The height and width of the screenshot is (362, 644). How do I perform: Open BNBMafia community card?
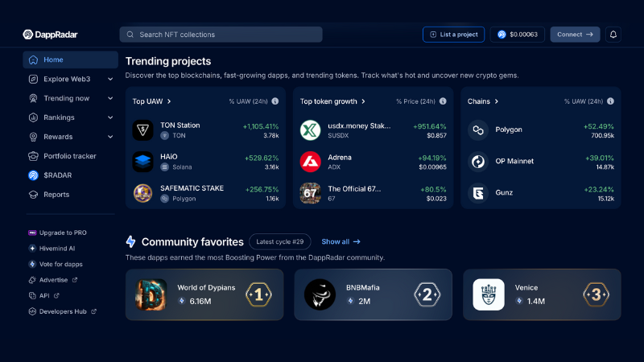point(373,294)
